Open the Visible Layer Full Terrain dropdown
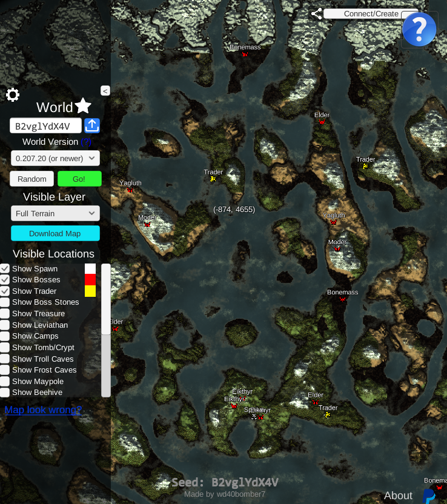447x504 pixels. [55, 213]
